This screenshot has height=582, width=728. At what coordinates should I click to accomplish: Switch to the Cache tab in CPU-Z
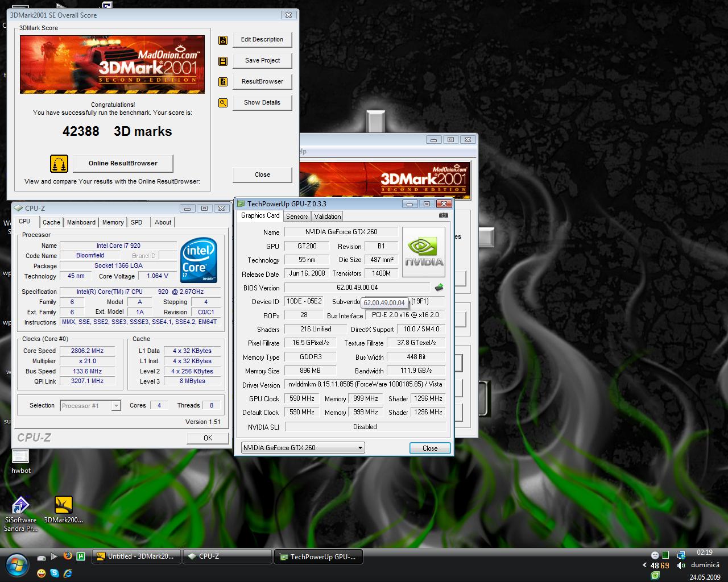(51, 222)
